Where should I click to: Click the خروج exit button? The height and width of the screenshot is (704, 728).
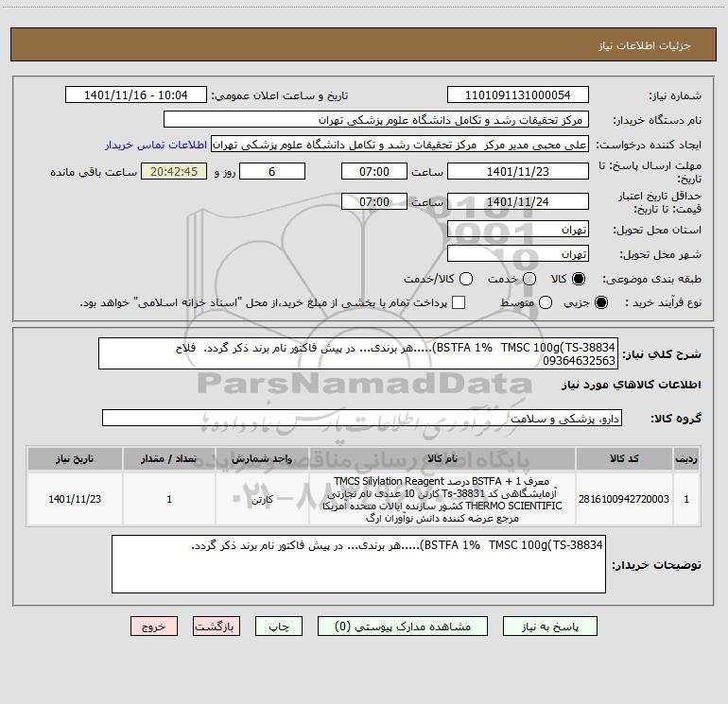pyautogui.click(x=154, y=627)
